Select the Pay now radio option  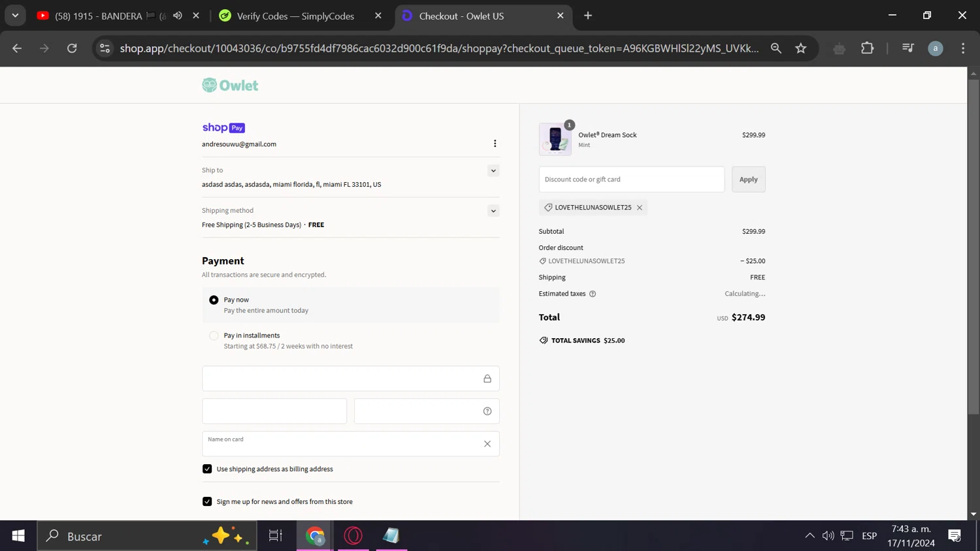pos(214,300)
